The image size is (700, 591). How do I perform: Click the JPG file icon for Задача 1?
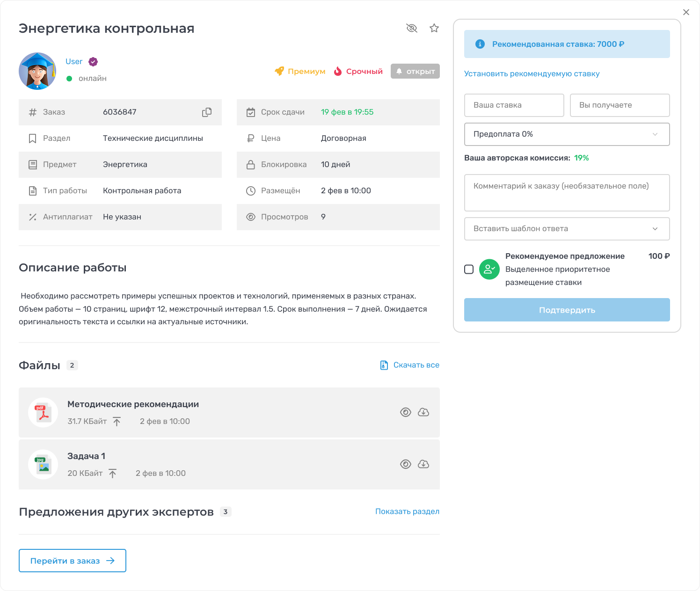point(43,465)
